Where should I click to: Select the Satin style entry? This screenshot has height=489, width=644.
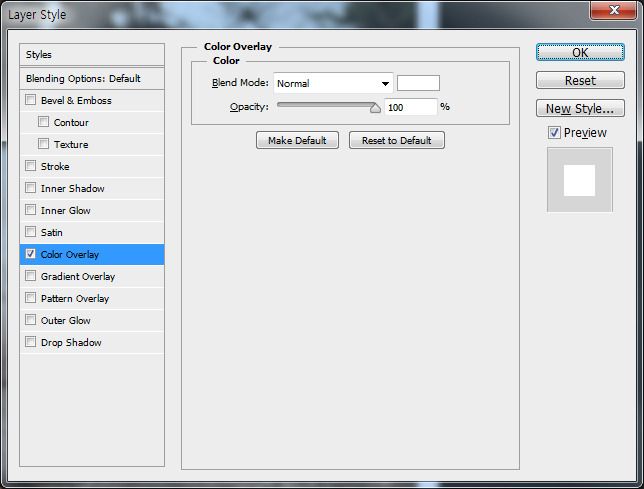(x=92, y=232)
